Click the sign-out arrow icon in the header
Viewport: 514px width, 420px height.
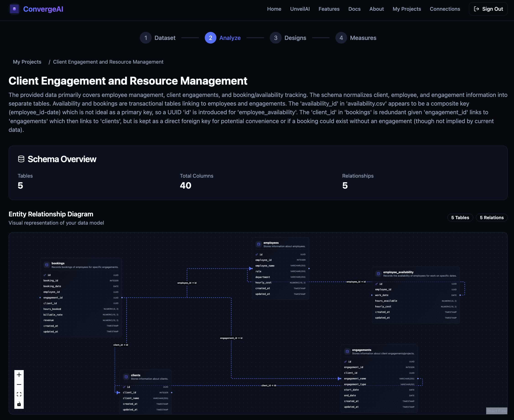coord(477,9)
